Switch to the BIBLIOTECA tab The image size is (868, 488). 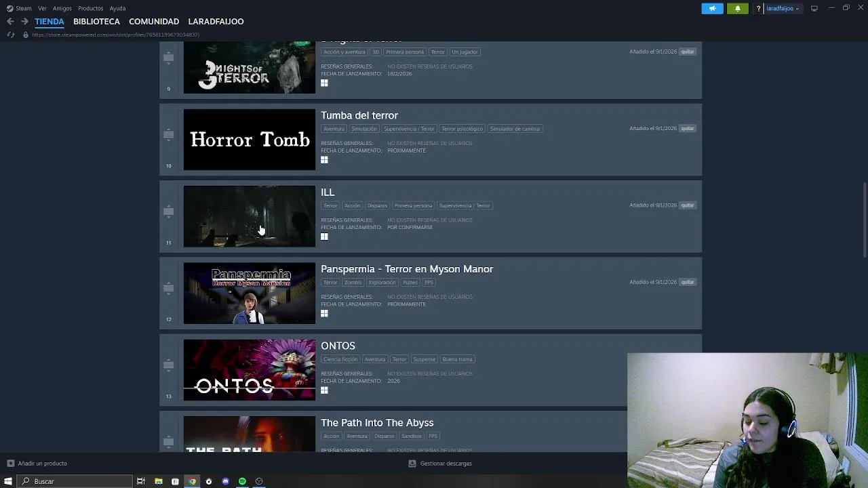96,22
